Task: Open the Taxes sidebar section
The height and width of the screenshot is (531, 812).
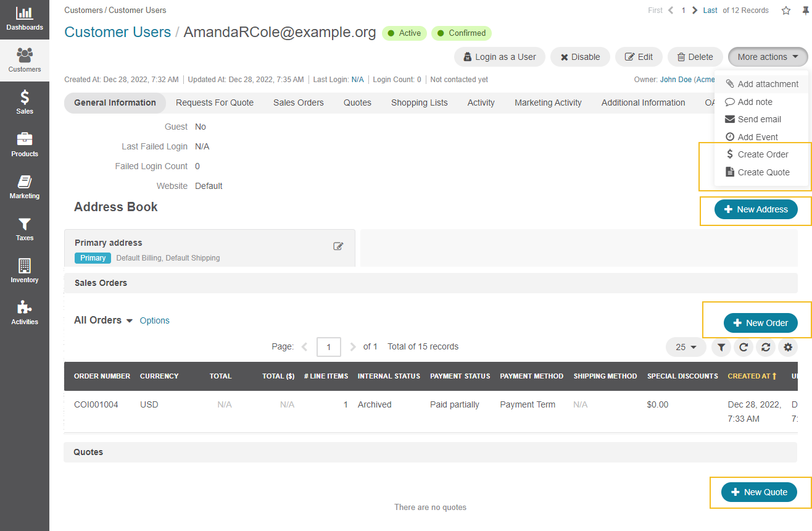Action: click(x=25, y=228)
